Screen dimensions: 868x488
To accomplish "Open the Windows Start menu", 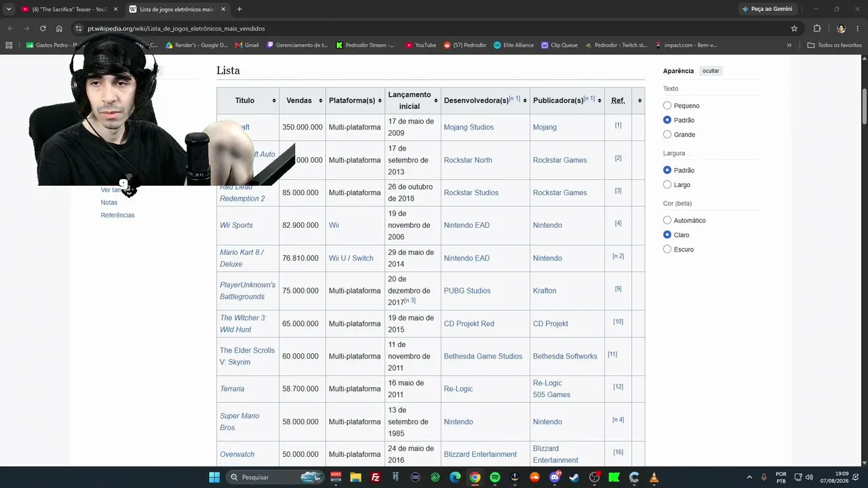I will click(x=214, y=477).
